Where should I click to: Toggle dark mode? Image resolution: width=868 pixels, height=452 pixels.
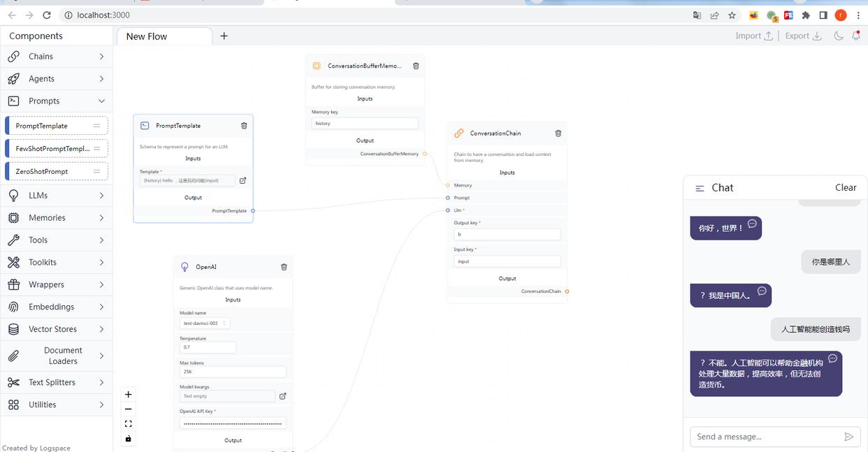click(x=838, y=35)
